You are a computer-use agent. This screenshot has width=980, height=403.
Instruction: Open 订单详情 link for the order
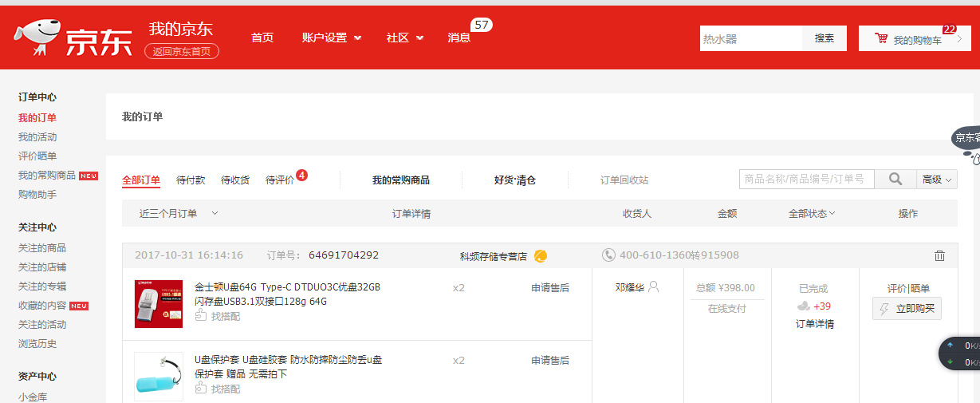(x=815, y=324)
